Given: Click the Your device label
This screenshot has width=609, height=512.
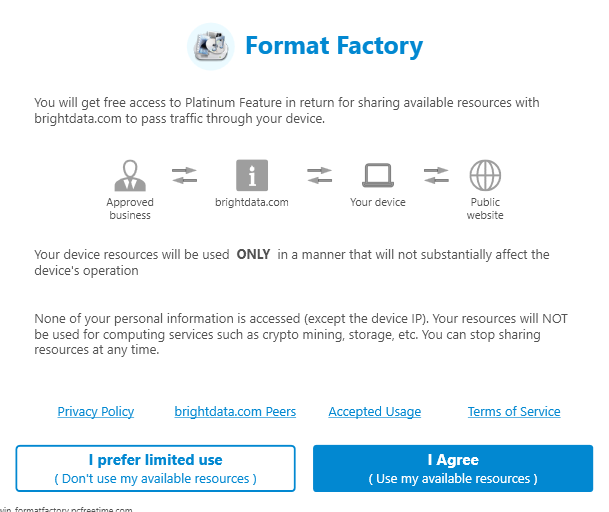Looking at the screenshot, I should [x=378, y=202].
